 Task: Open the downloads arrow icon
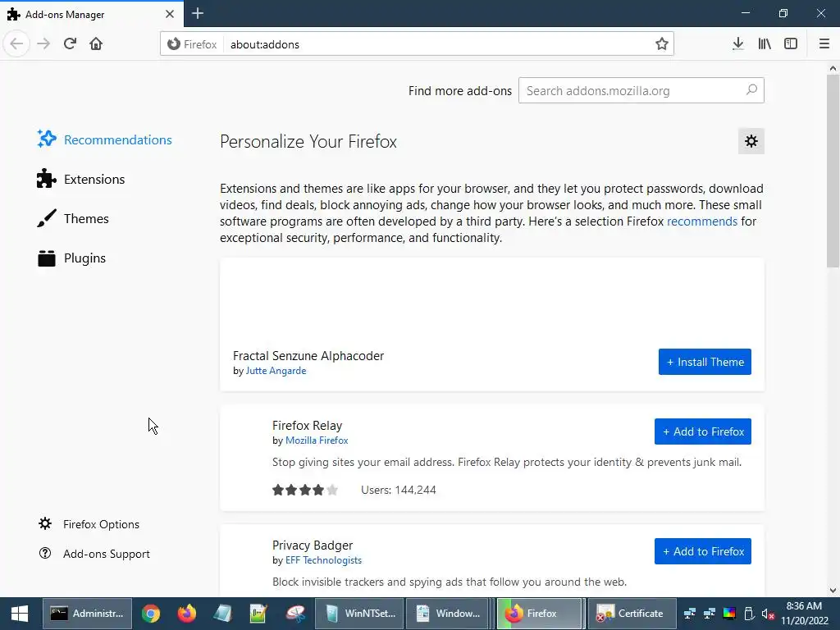pyautogui.click(x=737, y=44)
